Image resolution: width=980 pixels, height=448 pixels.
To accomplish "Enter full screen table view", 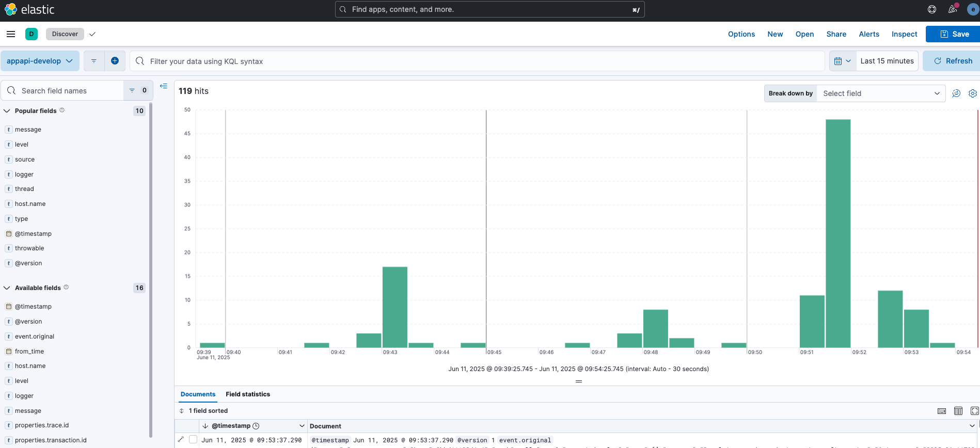I will 974,411.
